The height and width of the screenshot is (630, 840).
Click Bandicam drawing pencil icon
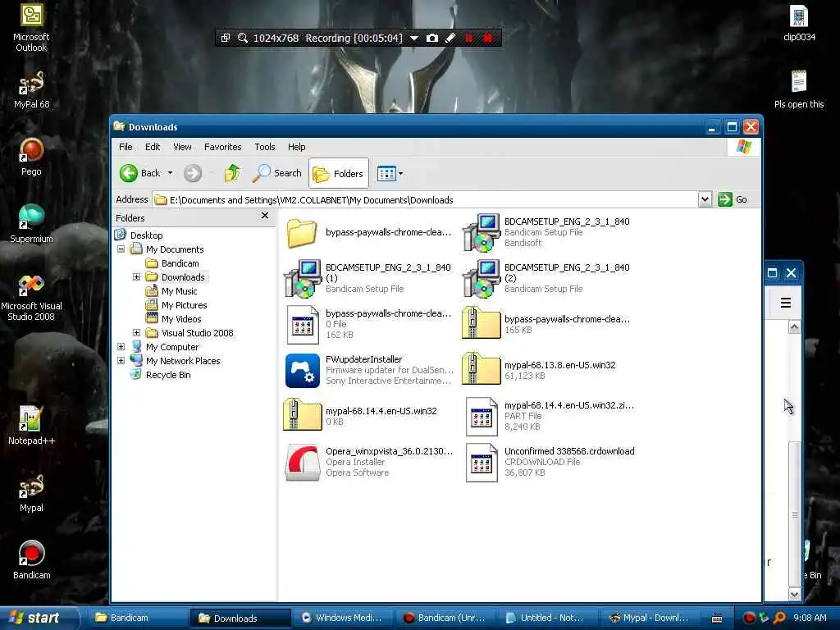click(450, 38)
